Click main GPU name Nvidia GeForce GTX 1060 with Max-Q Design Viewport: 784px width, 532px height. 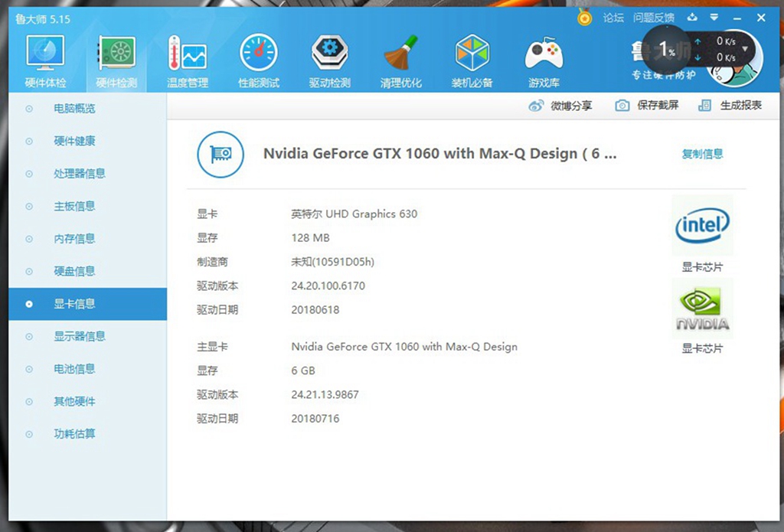[x=404, y=347]
